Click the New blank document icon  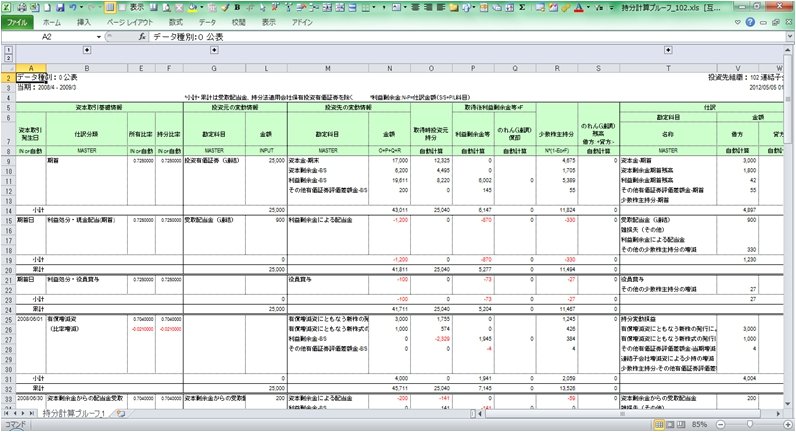(x=47, y=8)
